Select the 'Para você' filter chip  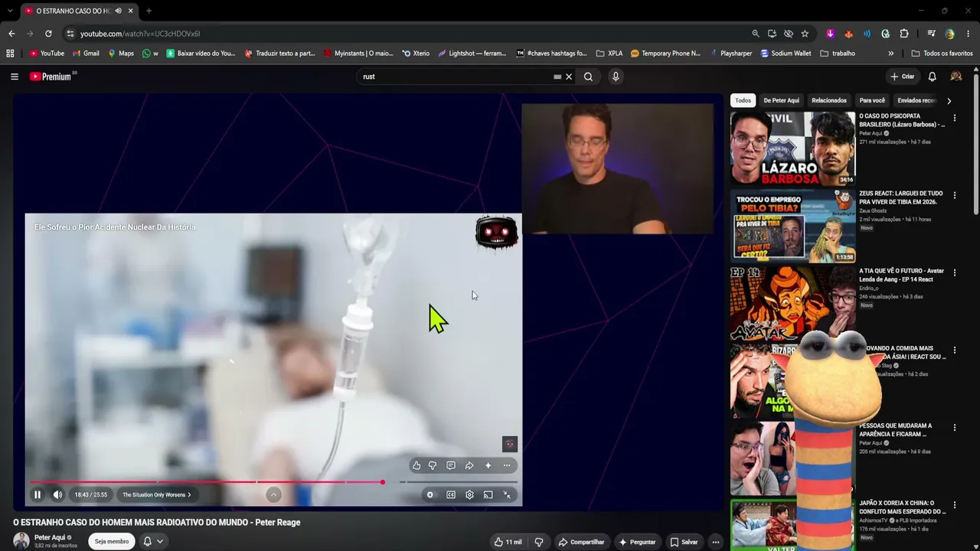[872, 100]
